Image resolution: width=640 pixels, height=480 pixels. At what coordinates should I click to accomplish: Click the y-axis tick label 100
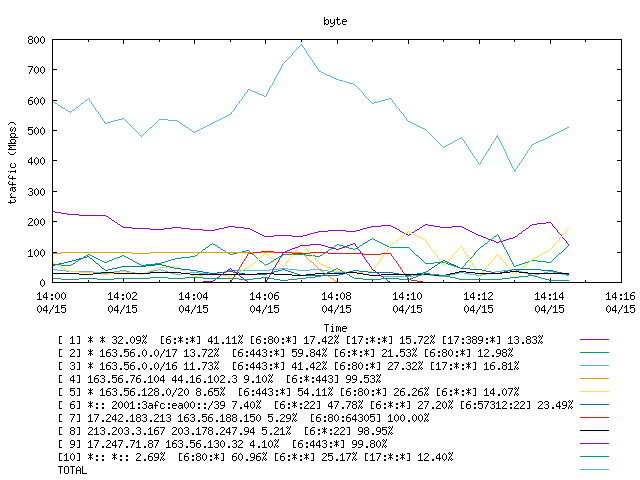[x=36, y=253]
